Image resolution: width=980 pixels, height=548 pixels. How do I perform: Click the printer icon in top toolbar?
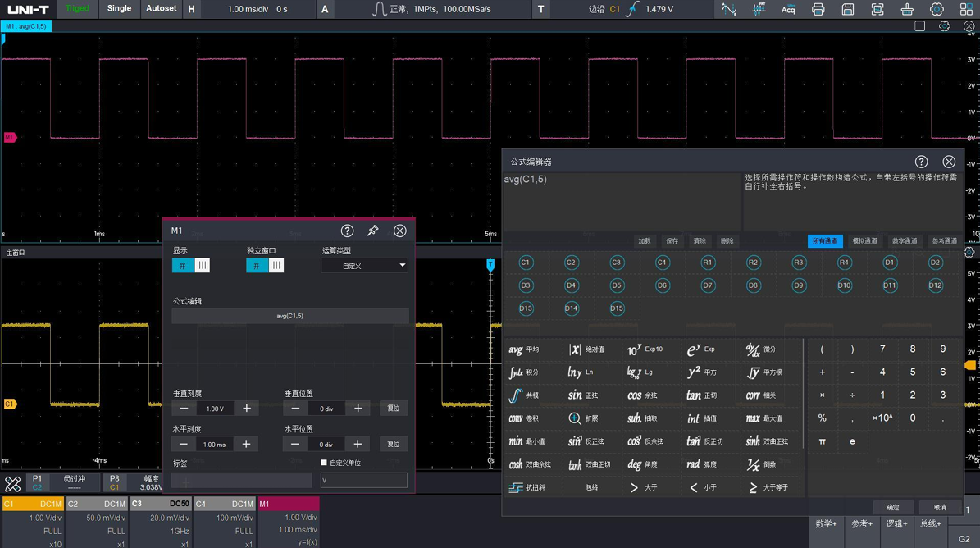tap(818, 10)
